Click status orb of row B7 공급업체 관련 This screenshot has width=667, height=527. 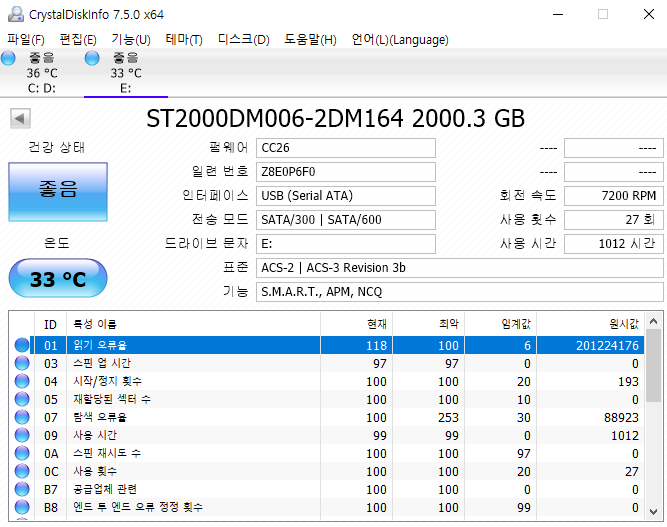pyautogui.click(x=22, y=489)
